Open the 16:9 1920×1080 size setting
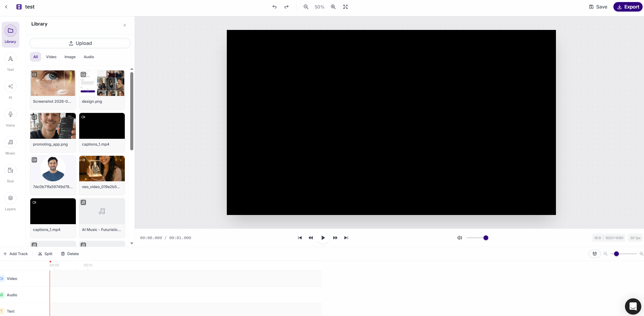 609,238
